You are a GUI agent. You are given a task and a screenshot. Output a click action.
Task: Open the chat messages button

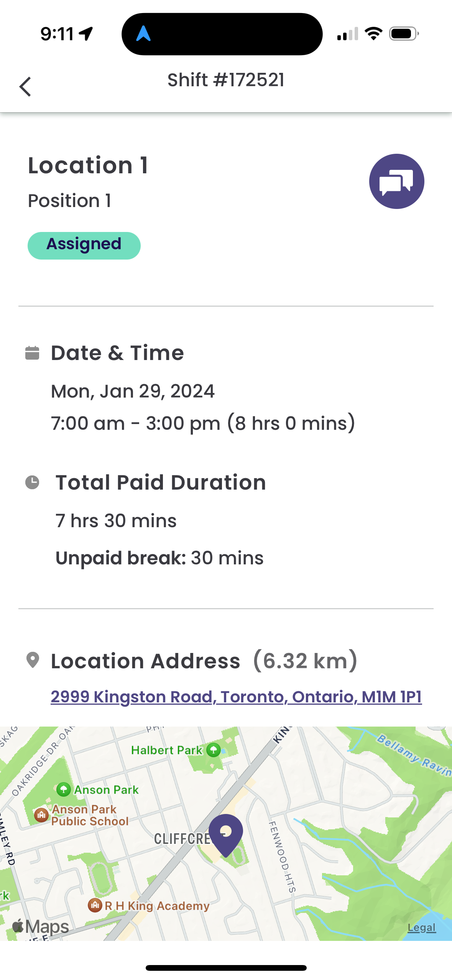click(x=396, y=181)
